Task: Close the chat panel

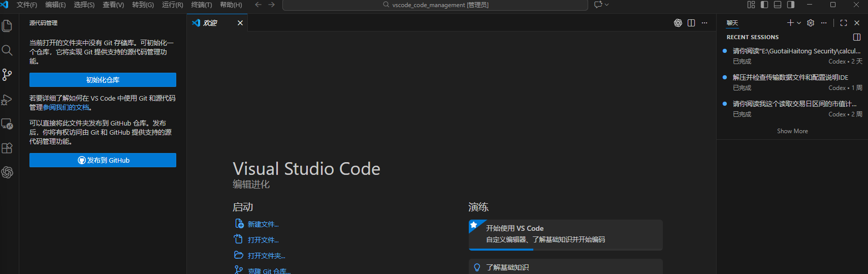Action: point(857,23)
